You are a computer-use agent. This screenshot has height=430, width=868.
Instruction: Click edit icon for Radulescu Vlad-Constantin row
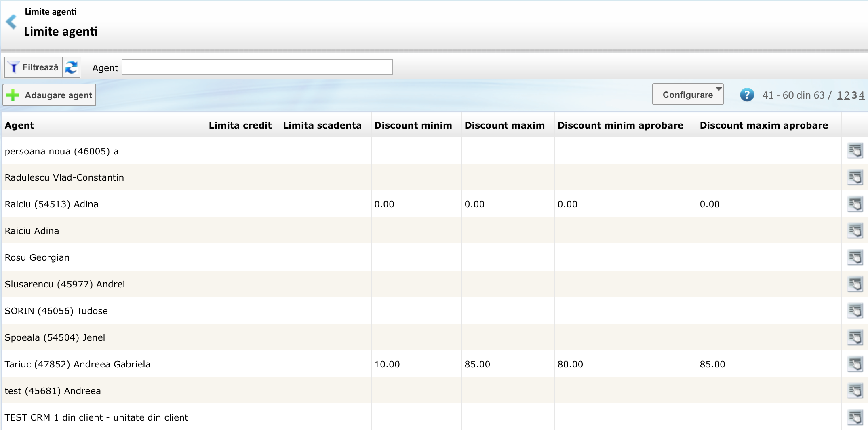[x=855, y=178]
